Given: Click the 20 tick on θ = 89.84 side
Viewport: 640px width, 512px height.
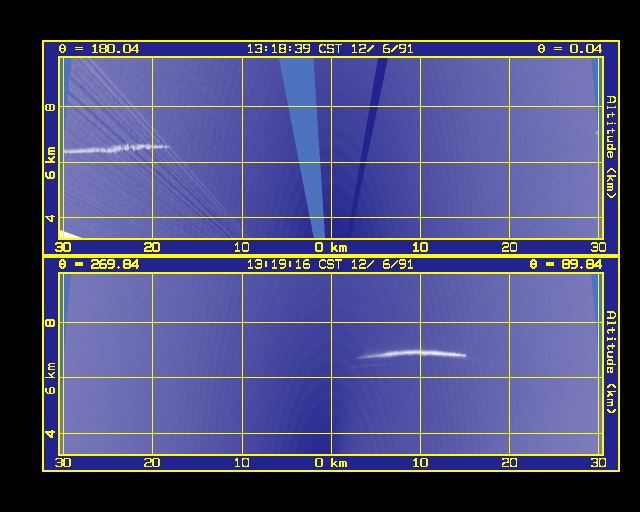Looking at the screenshot, I should tap(509, 463).
